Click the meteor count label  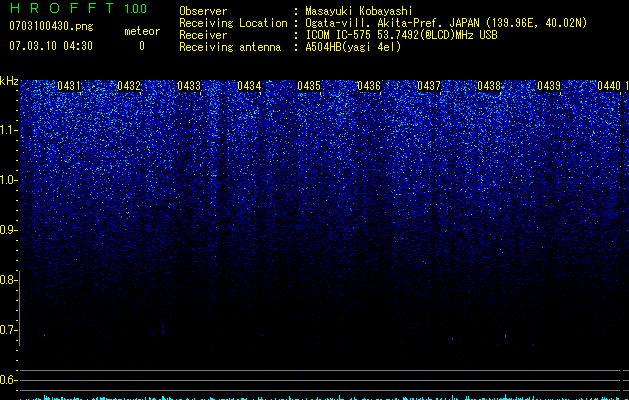pos(142,31)
